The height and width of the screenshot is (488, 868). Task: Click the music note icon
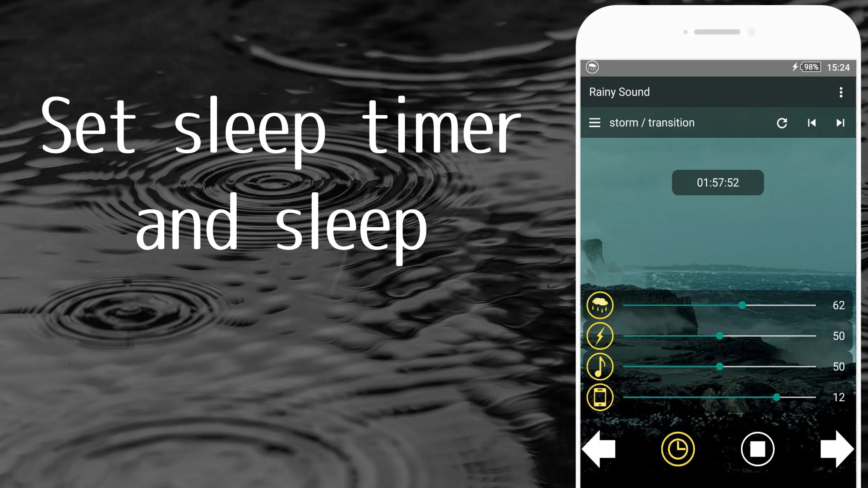click(x=600, y=367)
